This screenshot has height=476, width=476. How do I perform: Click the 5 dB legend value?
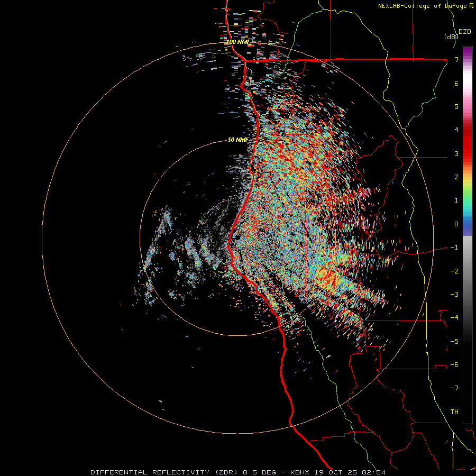(456, 106)
